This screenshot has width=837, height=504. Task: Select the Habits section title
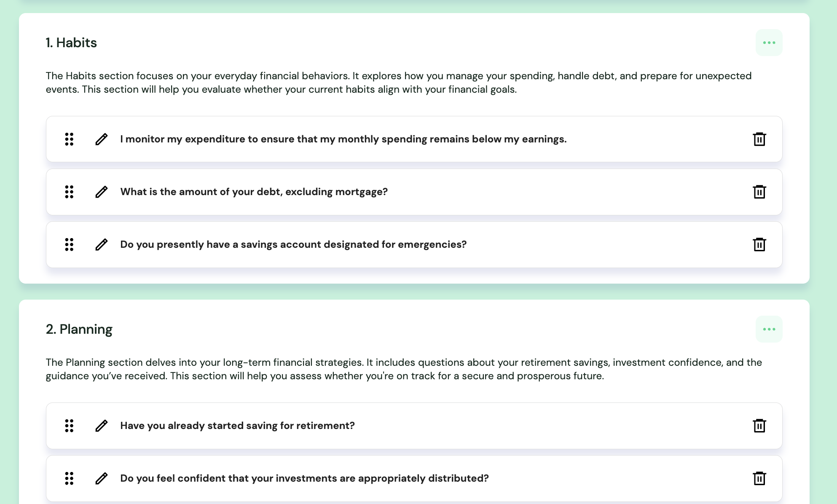click(71, 43)
